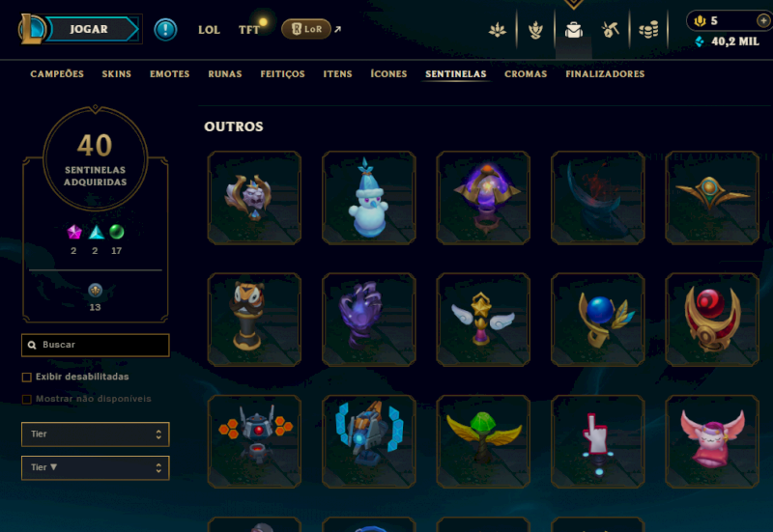The width and height of the screenshot is (773, 532).
Task: Expand the first Tier dropdown
Action: [95, 434]
